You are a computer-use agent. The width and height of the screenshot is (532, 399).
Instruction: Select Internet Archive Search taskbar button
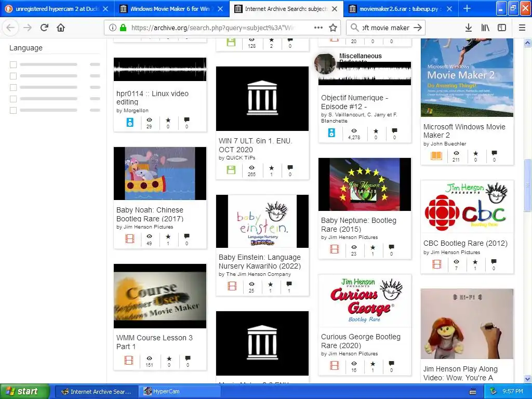[96, 392]
